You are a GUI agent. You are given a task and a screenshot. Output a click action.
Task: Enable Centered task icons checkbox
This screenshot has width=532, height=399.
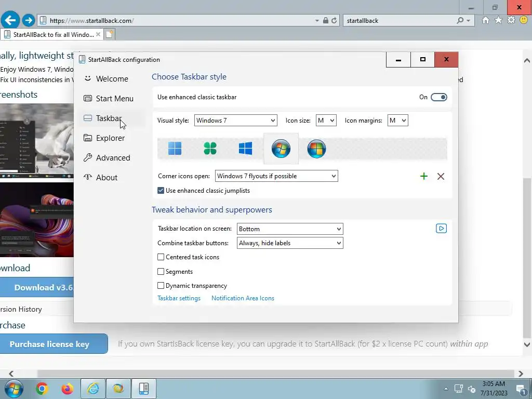pos(161,257)
